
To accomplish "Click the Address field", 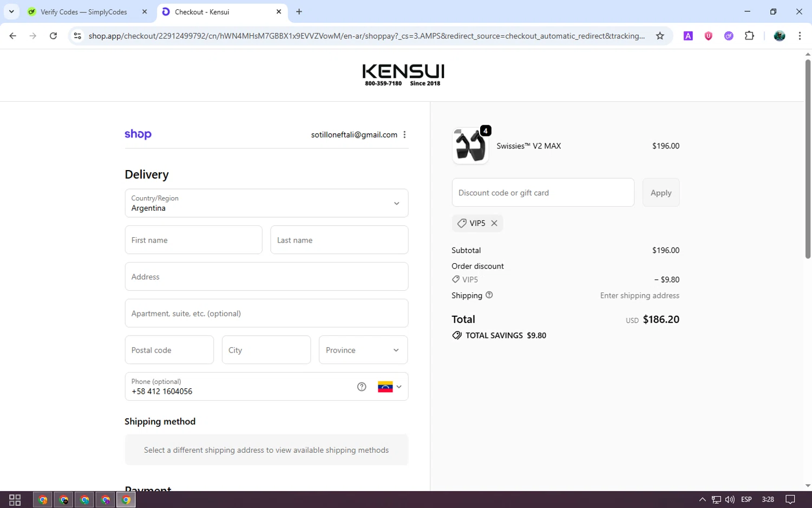I will [266, 277].
